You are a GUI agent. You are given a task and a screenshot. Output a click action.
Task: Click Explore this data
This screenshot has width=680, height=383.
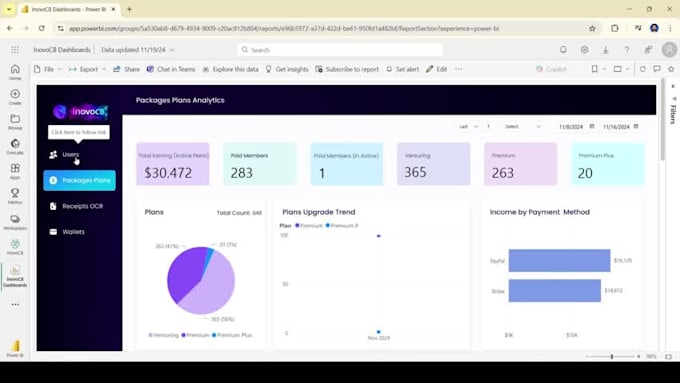point(230,69)
